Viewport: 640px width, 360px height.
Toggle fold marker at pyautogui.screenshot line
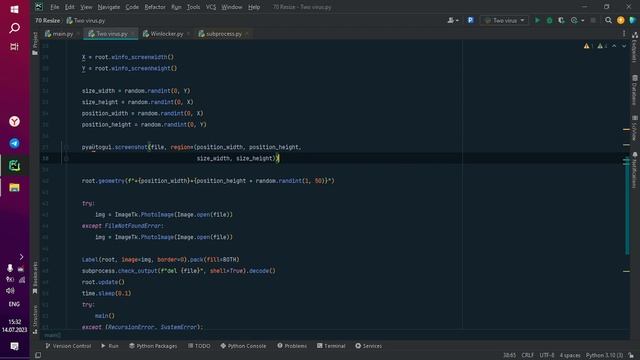(66, 147)
